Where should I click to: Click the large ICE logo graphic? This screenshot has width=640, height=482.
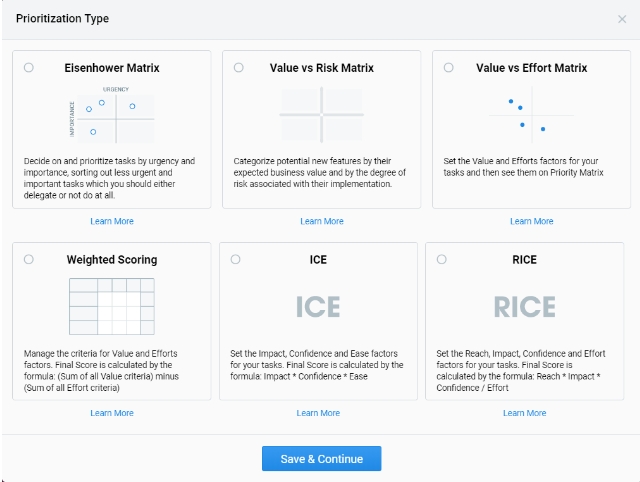tap(318, 307)
